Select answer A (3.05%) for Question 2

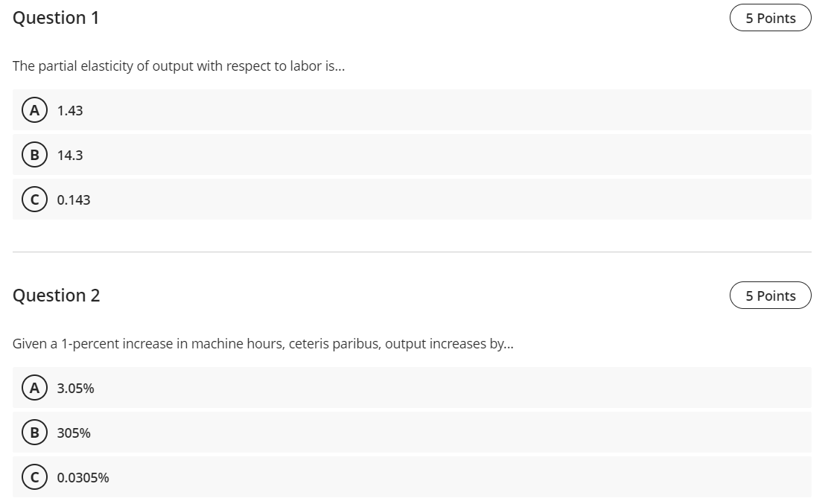click(x=34, y=388)
